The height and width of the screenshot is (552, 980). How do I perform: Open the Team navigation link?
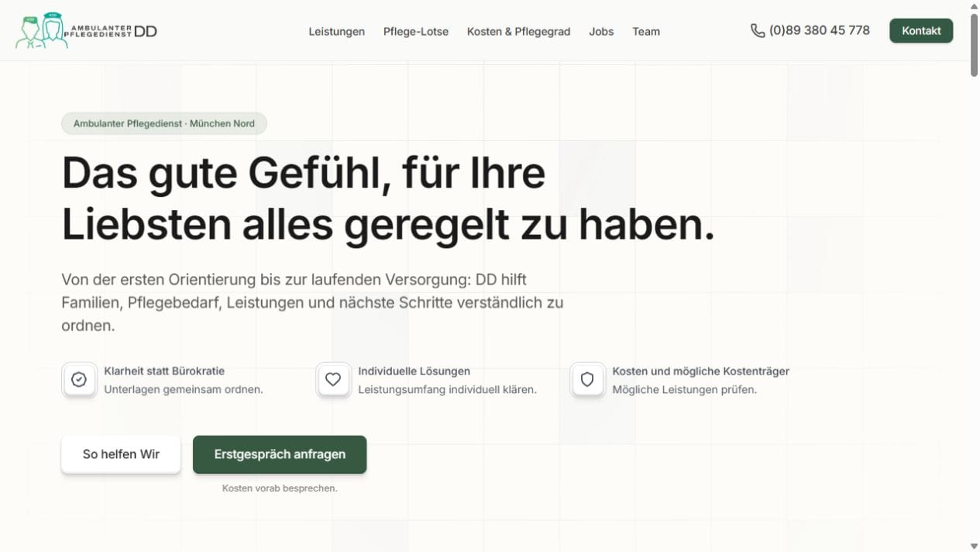[x=646, y=32]
